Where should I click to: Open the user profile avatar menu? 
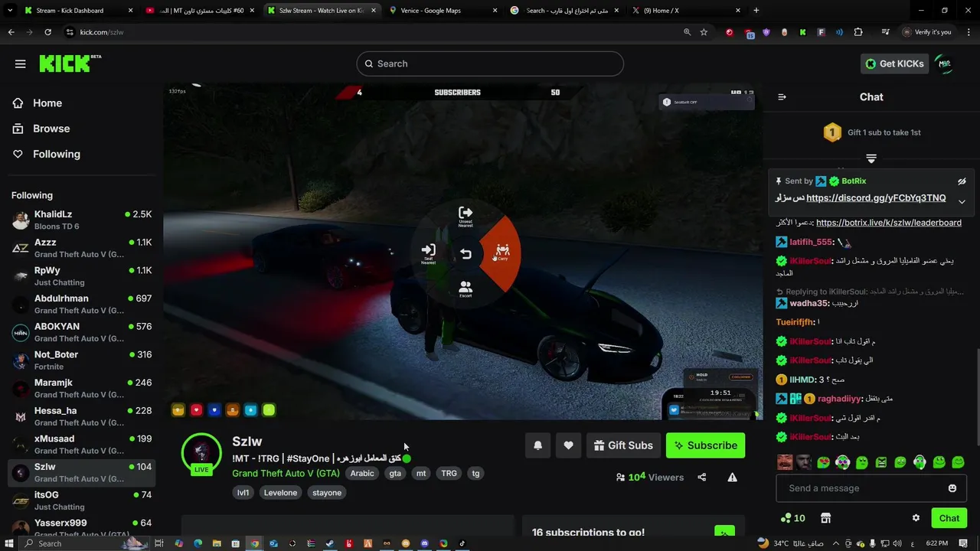[945, 64]
